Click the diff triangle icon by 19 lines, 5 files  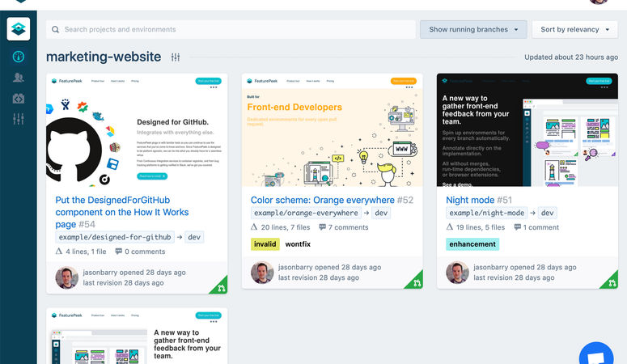450,226
